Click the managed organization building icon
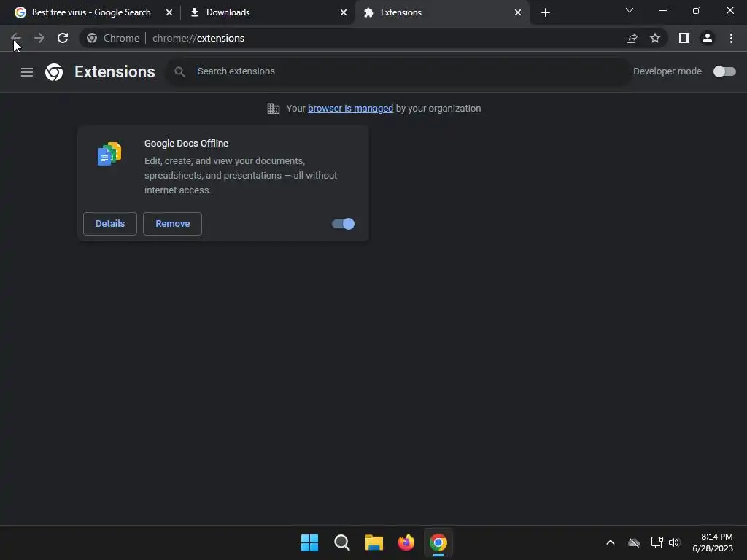Image resolution: width=747 pixels, height=560 pixels. tap(274, 109)
